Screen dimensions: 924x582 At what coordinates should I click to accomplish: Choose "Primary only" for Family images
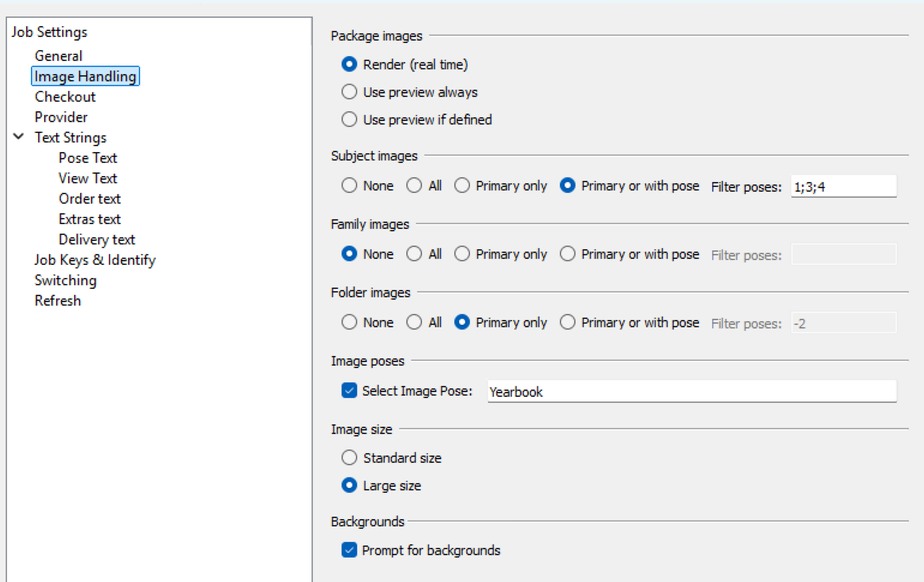[x=462, y=254]
